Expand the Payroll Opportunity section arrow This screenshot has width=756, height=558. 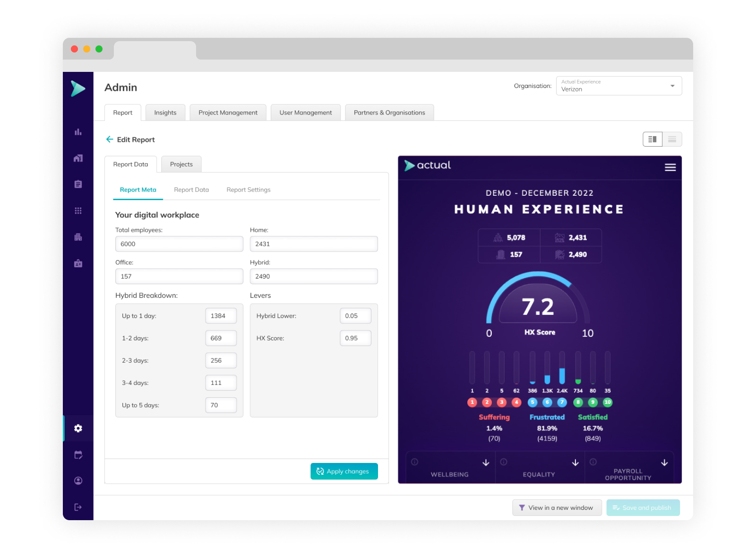[x=664, y=462]
